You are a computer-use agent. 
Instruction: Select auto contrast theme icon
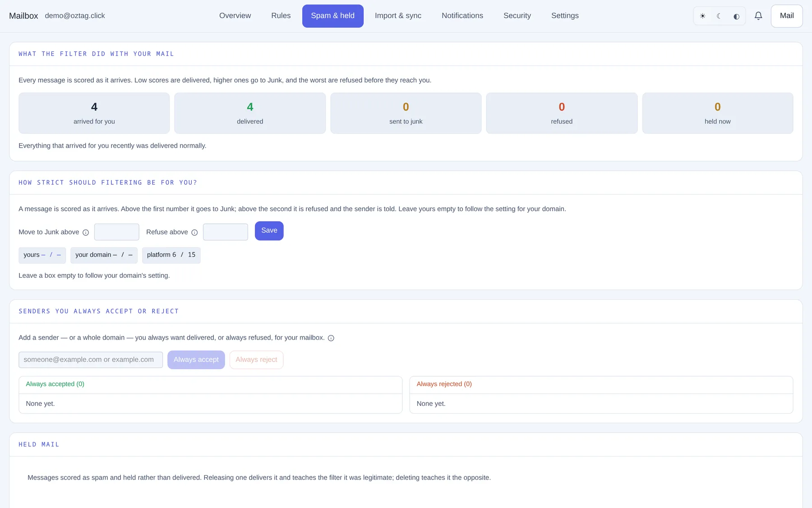736,16
